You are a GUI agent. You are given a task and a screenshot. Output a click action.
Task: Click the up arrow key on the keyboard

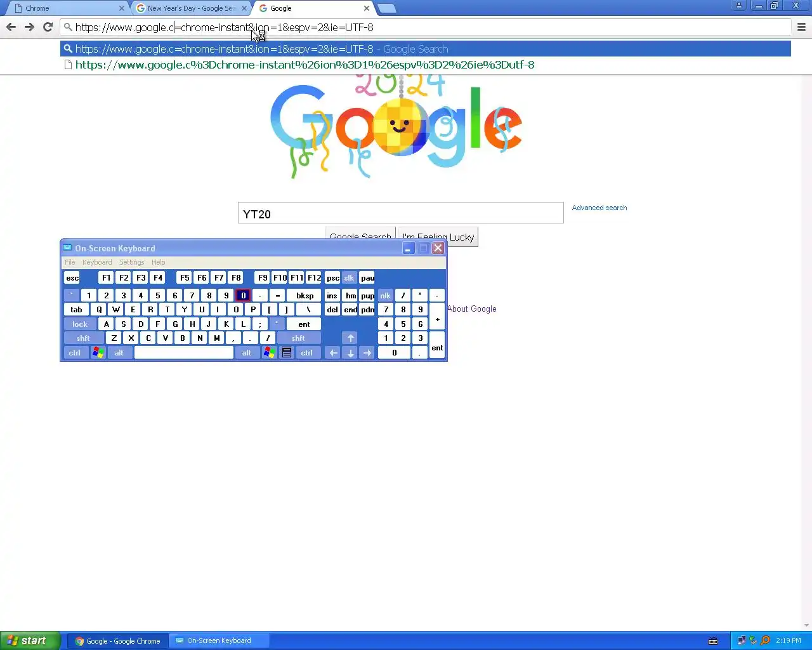point(350,338)
